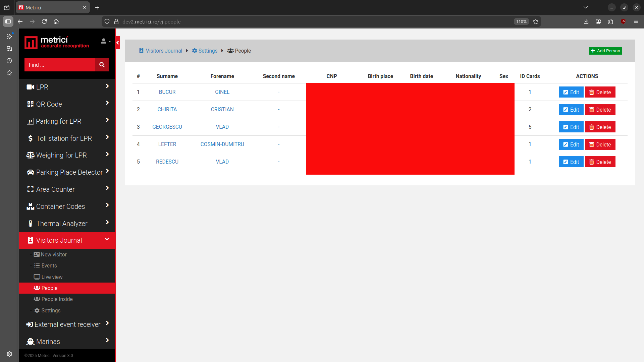Open the user account icon in sidebar header
The height and width of the screenshot is (362, 644).
click(105, 41)
